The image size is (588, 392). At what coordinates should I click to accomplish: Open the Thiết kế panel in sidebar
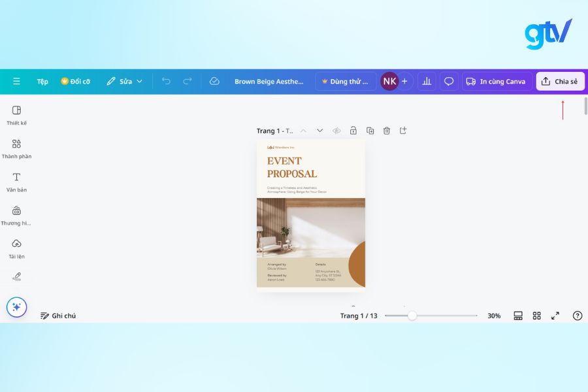pos(16,114)
